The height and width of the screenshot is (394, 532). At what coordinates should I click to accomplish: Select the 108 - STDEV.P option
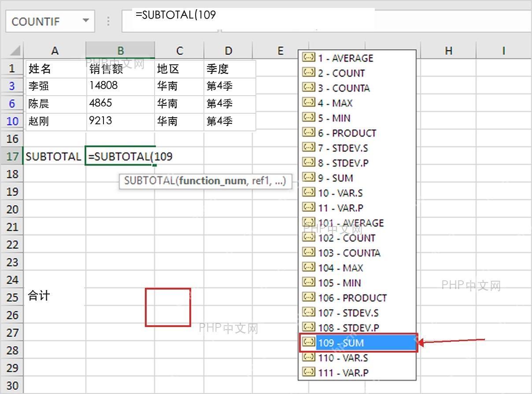pyautogui.click(x=357, y=328)
